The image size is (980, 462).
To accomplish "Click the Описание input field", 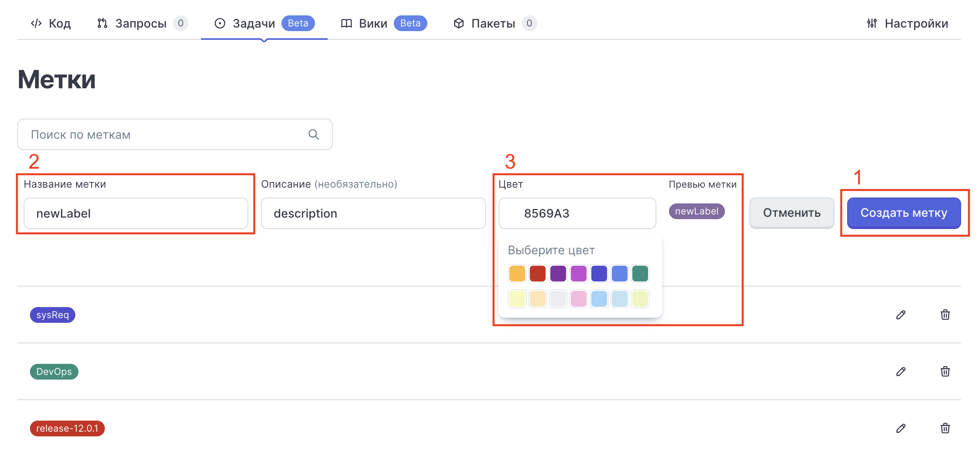I will pos(373,213).
